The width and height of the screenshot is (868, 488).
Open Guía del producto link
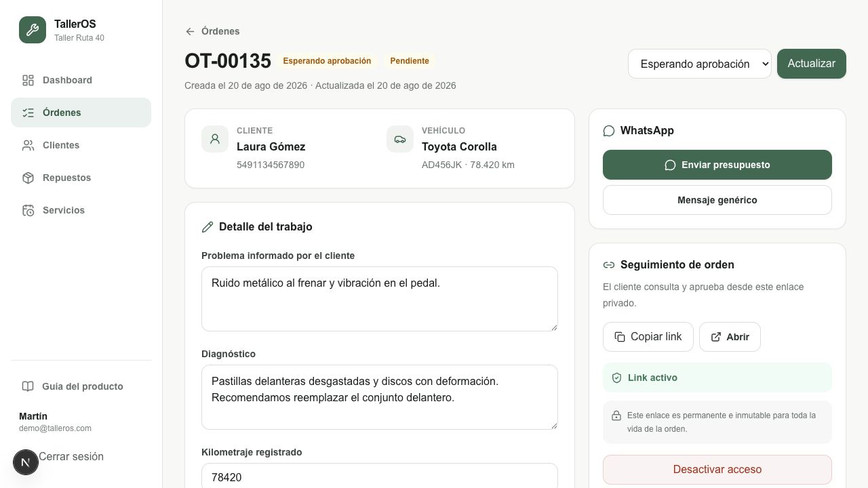[81, 386]
